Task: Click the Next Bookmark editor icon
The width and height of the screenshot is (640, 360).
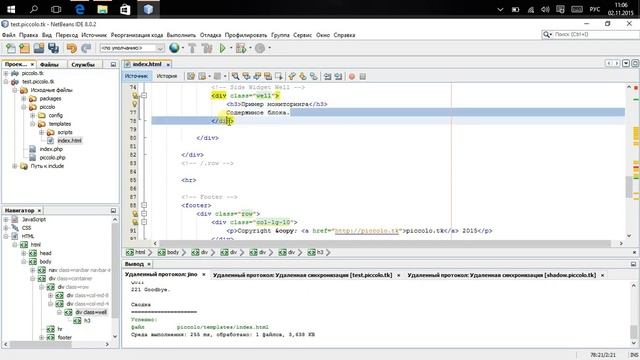Action: [x=302, y=76]
